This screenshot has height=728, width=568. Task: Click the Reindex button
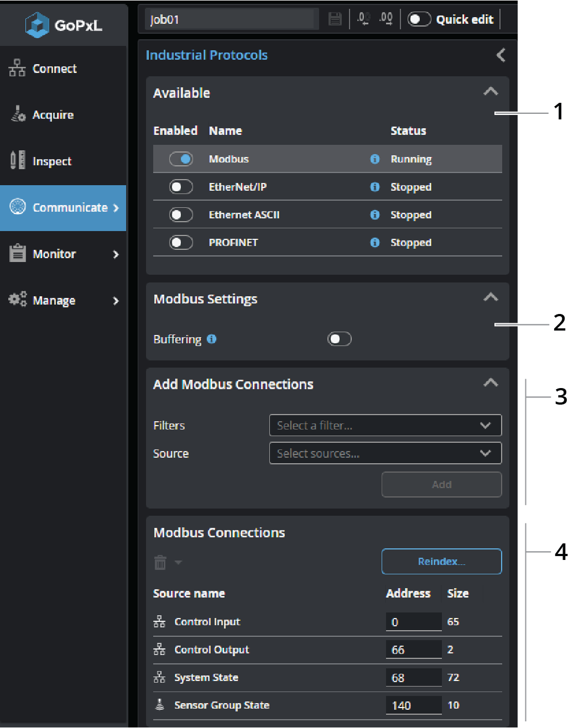click(x=441, y=562)
